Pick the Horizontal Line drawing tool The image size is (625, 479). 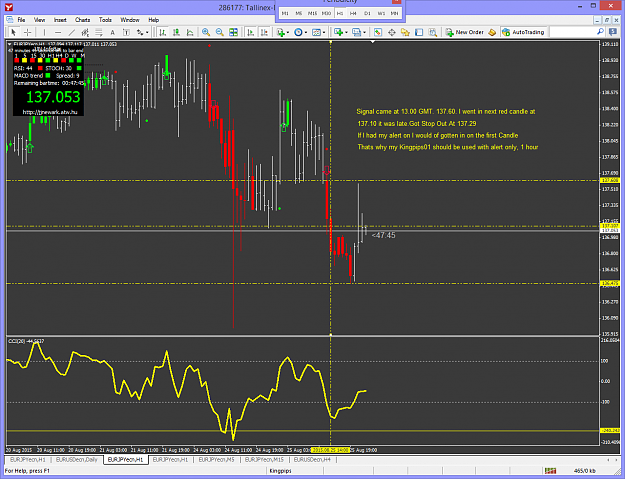click(x=58, y=32)
